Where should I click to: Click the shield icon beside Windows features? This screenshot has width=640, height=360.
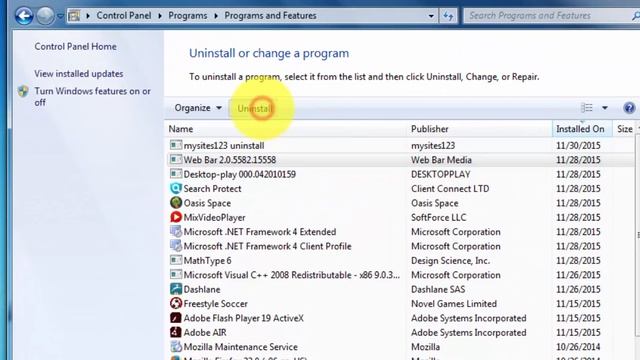tap(23, 91)
